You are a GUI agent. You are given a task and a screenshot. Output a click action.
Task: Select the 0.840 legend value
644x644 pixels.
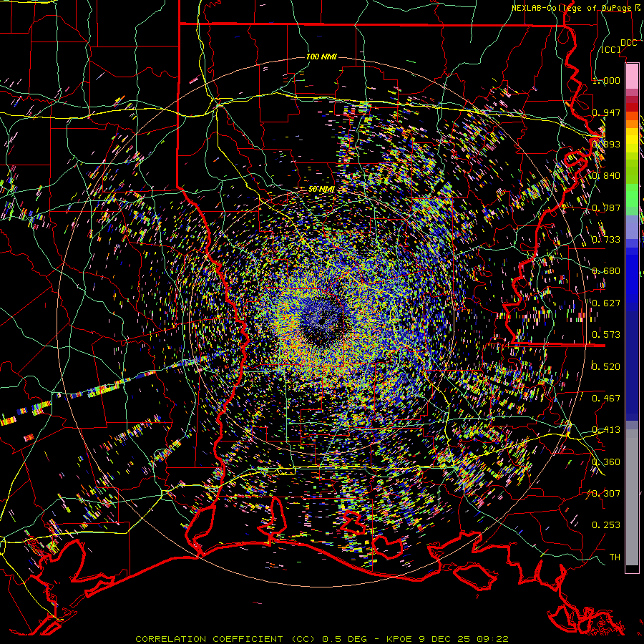(606, 176)
